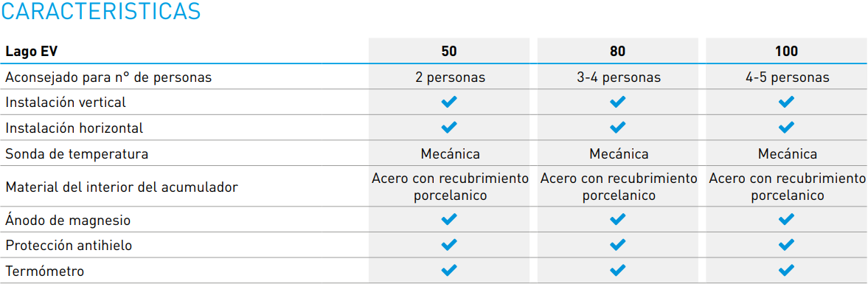Click the CARACTERISTICAS section heading

pyautogui.click(x=101, y=12)
